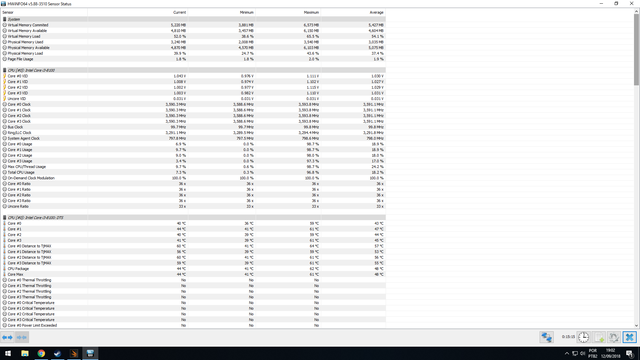Click the expand columns blue arrows button
Screen dimensions: 640x360
7,337
